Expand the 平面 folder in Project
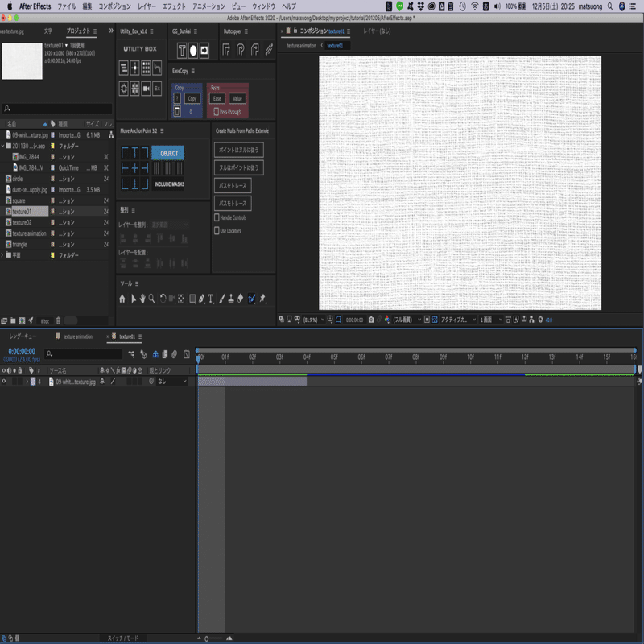 click(x=2, y=255)
